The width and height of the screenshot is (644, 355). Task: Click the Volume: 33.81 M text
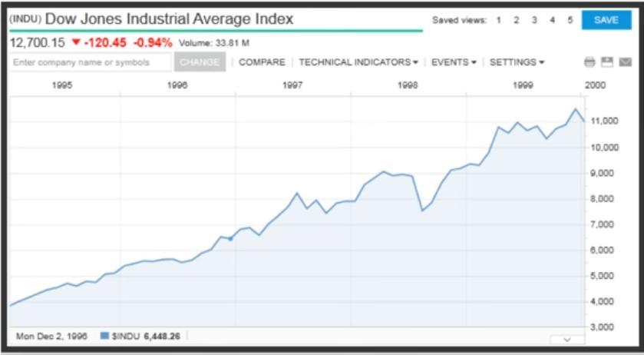[214, 43]
